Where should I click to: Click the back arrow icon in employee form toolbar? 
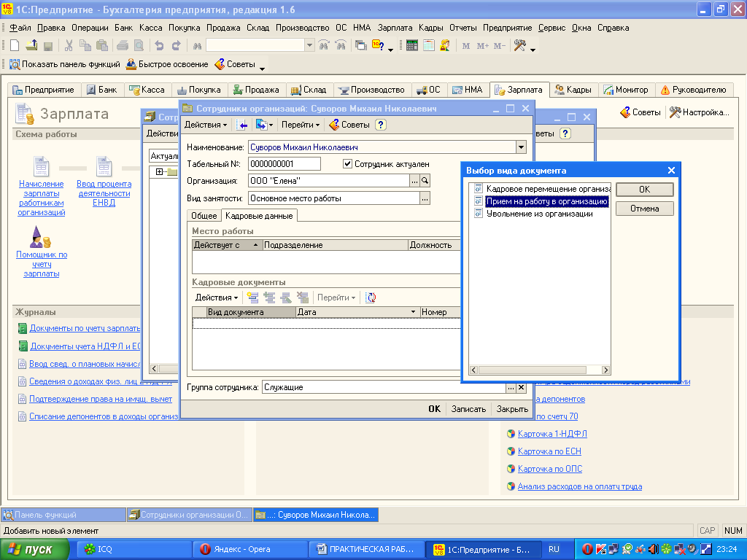[242, 125]
